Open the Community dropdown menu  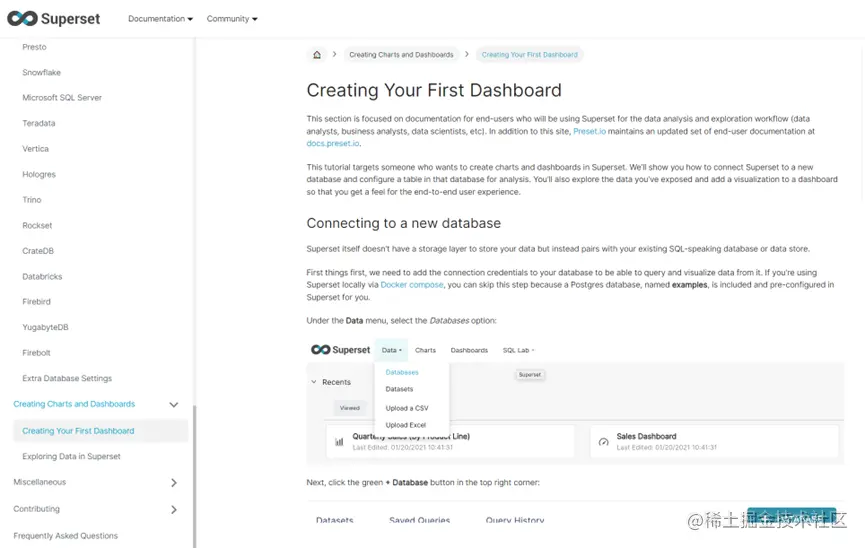(232, 19)
